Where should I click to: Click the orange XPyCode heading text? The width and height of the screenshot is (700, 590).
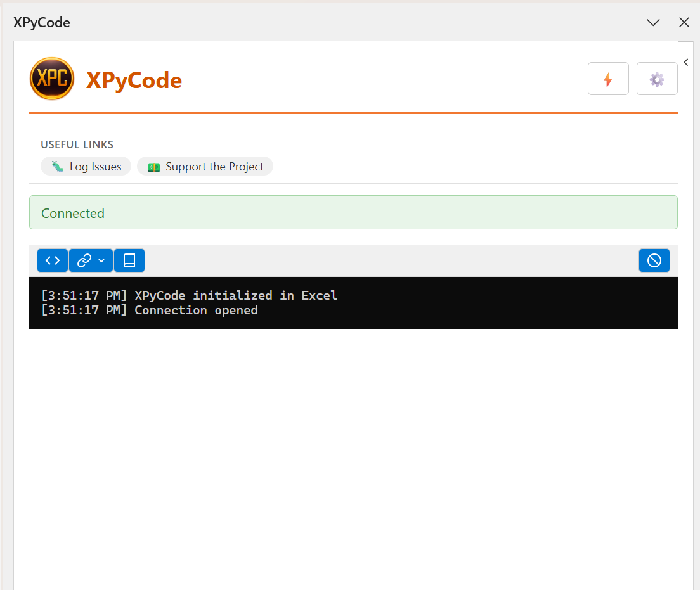134,80
